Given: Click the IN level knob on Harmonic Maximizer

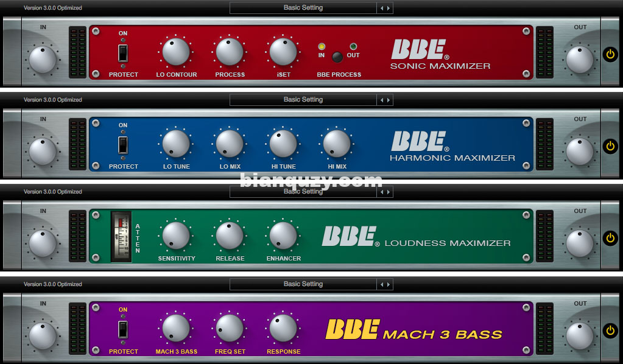Looking at the screenshot, I should [43, 152].
